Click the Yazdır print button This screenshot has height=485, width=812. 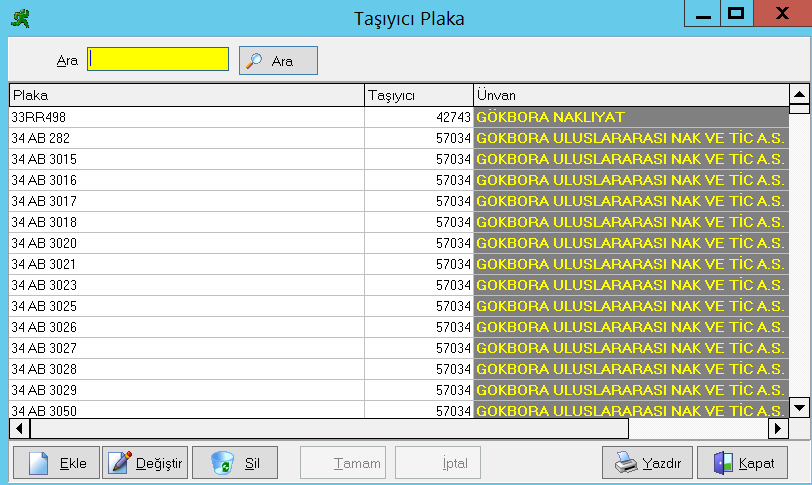click(x=647, y=463)
